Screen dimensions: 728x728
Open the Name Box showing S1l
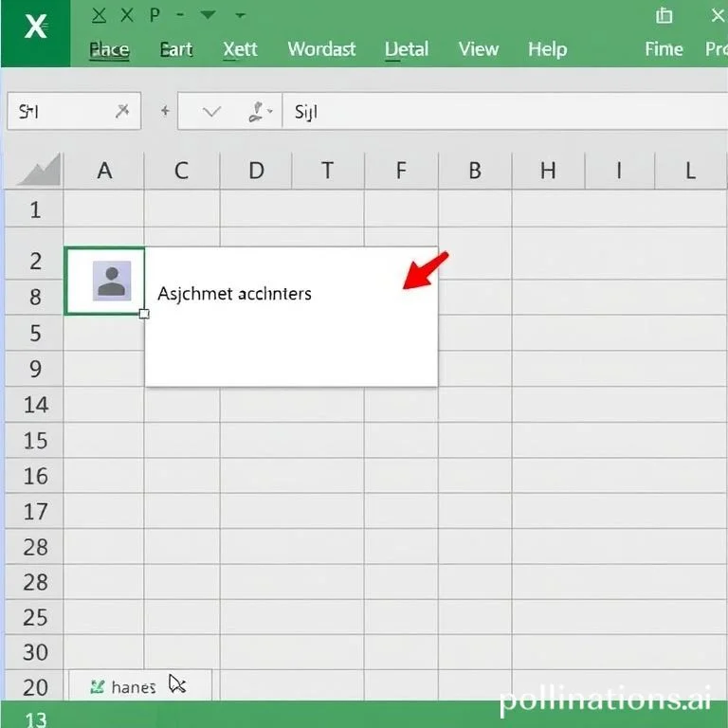coord(57,112)
